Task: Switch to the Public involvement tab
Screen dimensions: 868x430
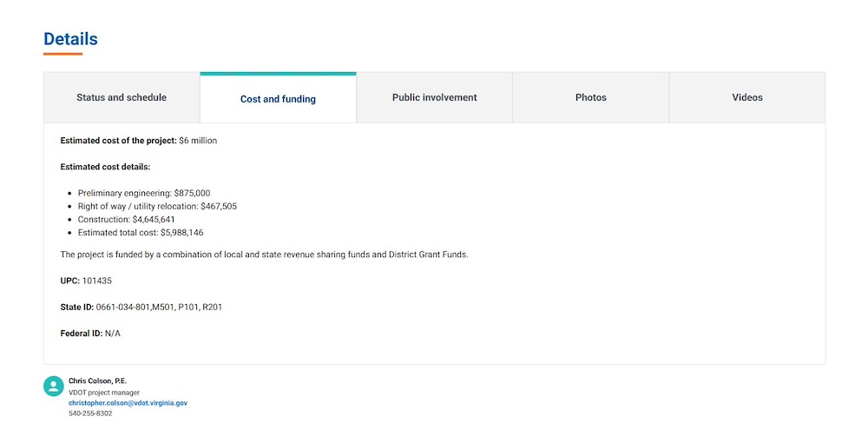Action: pos(434,97)
